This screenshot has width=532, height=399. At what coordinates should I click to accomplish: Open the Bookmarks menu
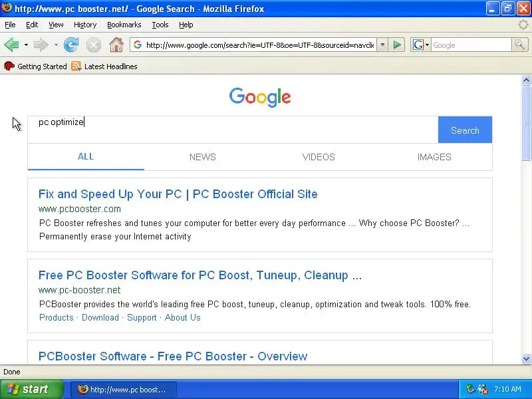coord(124,25)
